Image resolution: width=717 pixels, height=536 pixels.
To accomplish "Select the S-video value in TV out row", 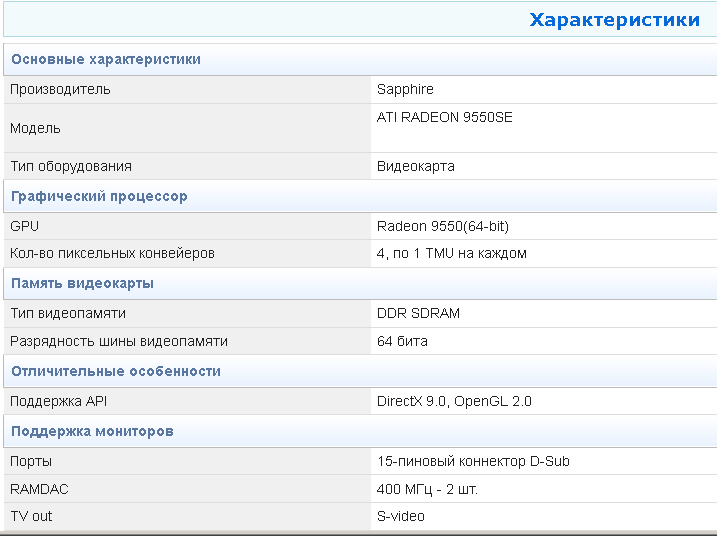I will [x=401, y=516].
